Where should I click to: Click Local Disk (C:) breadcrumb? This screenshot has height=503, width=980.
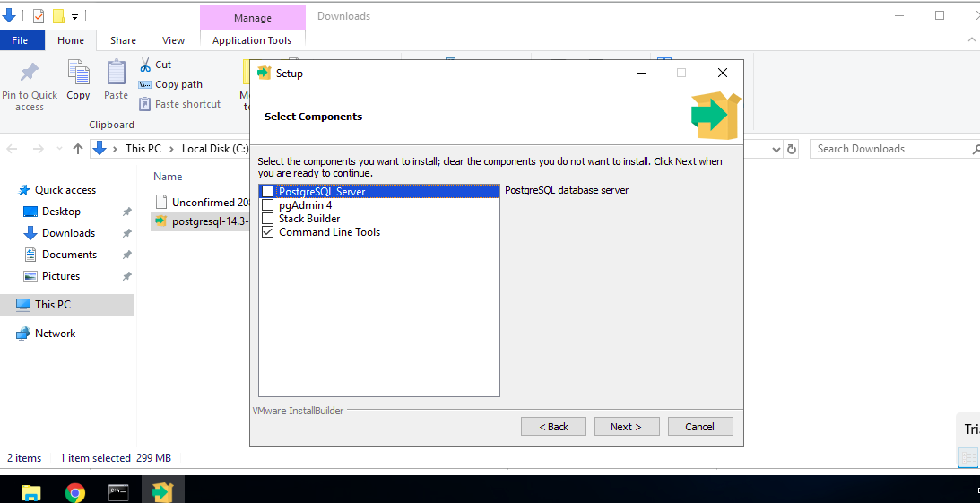(x=215, y=149)
